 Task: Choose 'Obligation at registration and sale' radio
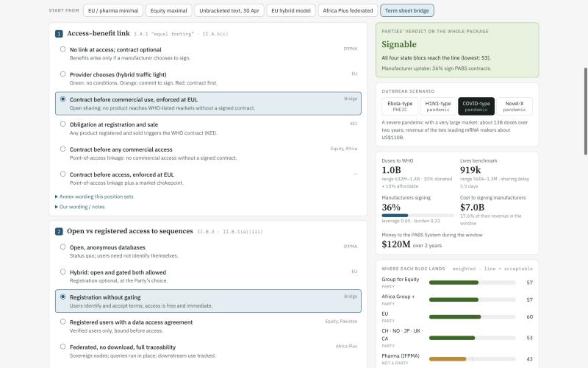tap(62, 124)
